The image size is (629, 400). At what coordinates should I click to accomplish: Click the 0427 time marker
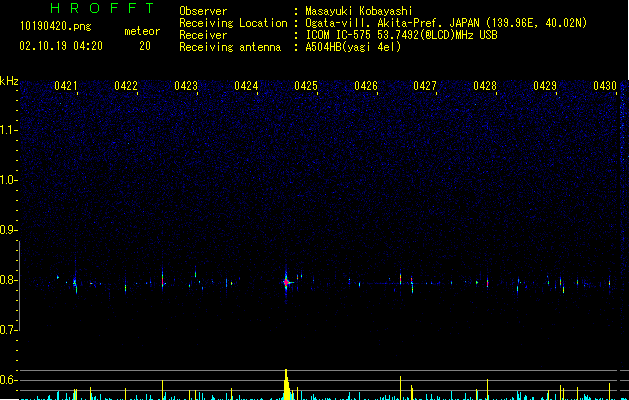pos(425,86)
